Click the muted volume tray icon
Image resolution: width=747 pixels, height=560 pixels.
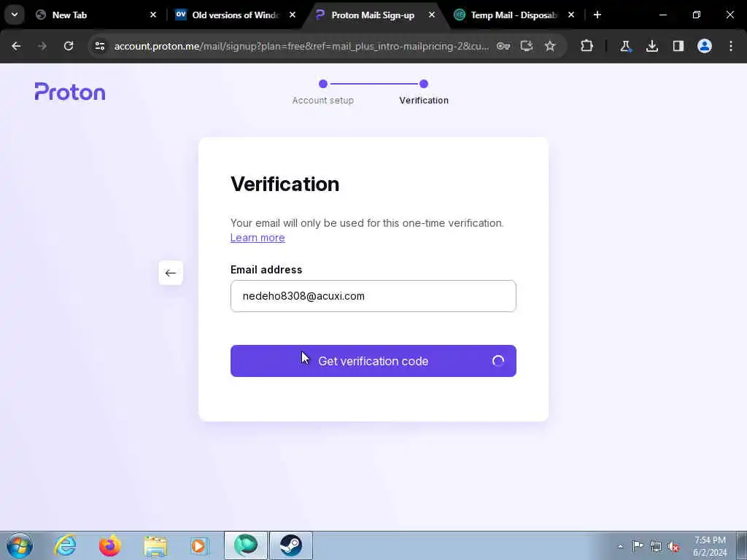(673, 546)
